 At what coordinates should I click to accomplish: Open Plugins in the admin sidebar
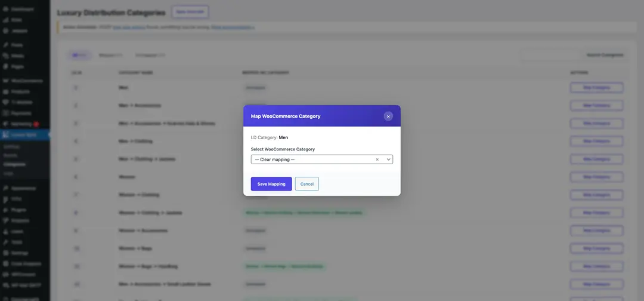(x=18, y=210)
